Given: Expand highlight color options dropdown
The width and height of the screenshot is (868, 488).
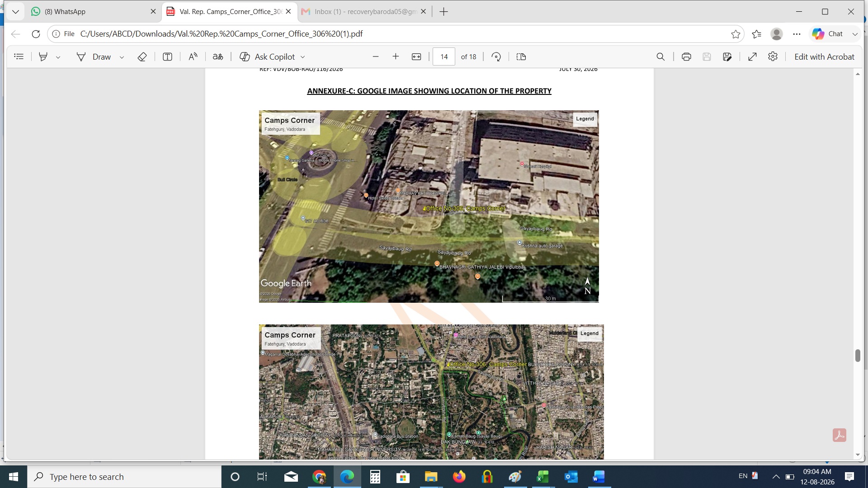Looking at the screenshot, I should point(58,57).
